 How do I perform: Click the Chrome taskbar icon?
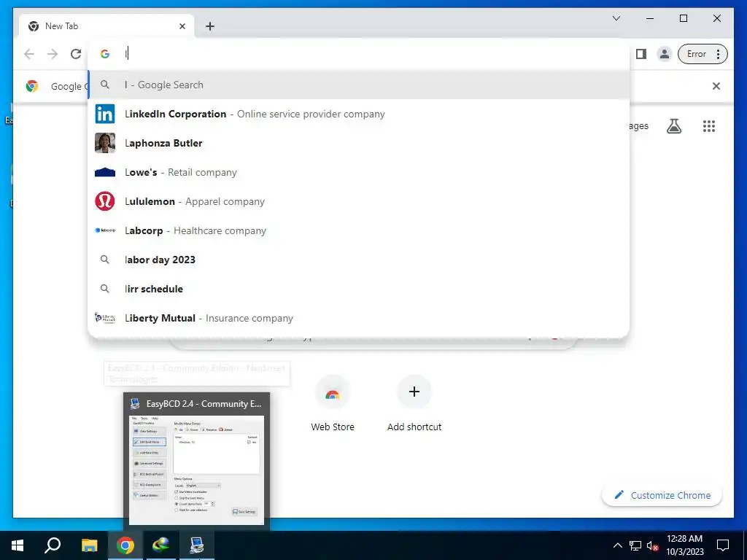click(125, 545)
